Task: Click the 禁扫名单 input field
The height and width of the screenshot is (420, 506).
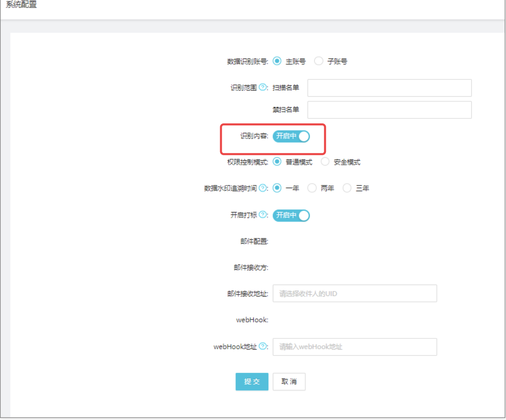Action: pos(389,110)
